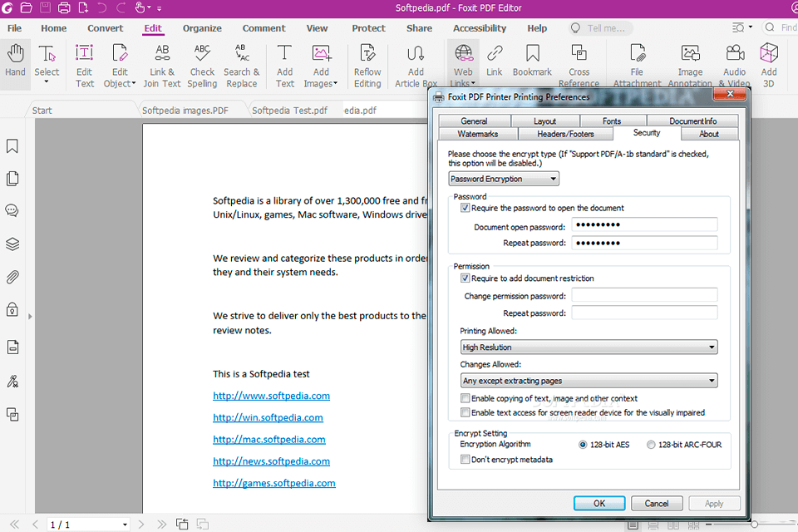Check Don't encrypt metadata
This screenshot has width=798, height=532.
click(465, 459)
